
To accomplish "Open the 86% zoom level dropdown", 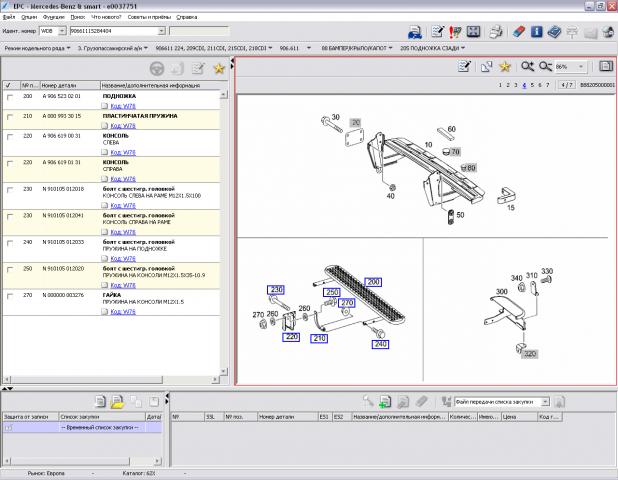I will pos(581,67).
